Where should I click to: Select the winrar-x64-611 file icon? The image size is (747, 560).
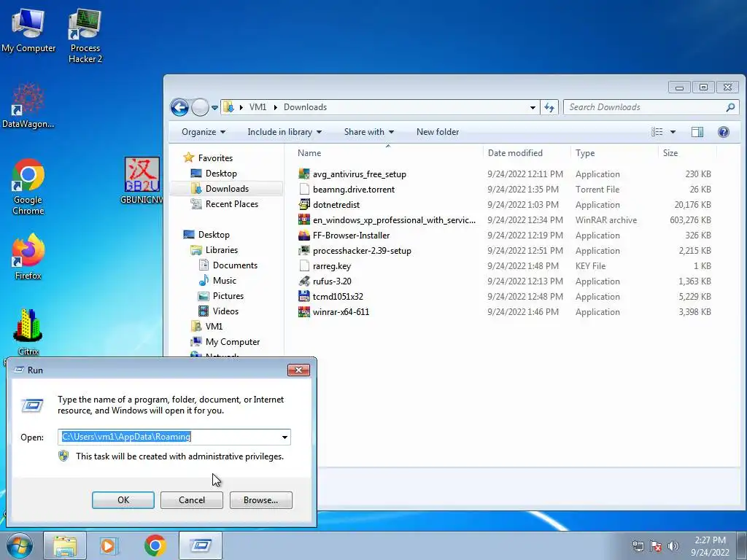(304, 312)
